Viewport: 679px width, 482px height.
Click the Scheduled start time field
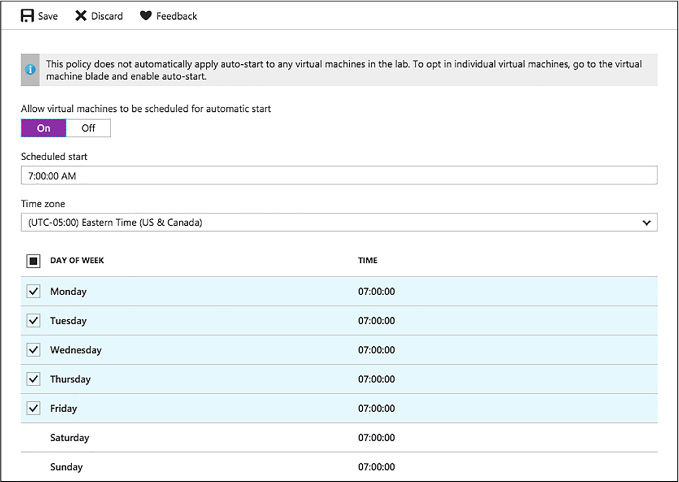tap(339, 175)
